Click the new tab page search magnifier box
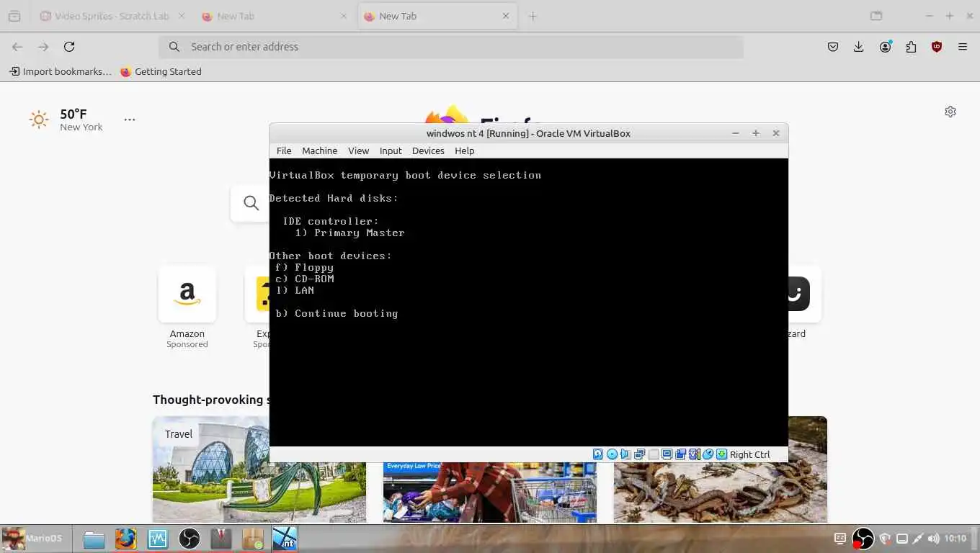This screenshot has width=980, height=553. pyautogui.click(x=251, y=203)
